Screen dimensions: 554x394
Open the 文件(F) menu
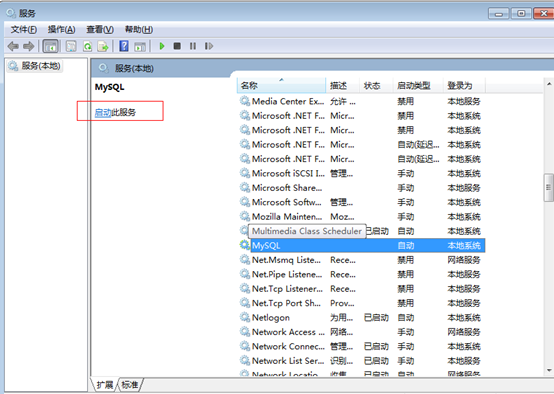pyautogui.click(x=24, y=29)
